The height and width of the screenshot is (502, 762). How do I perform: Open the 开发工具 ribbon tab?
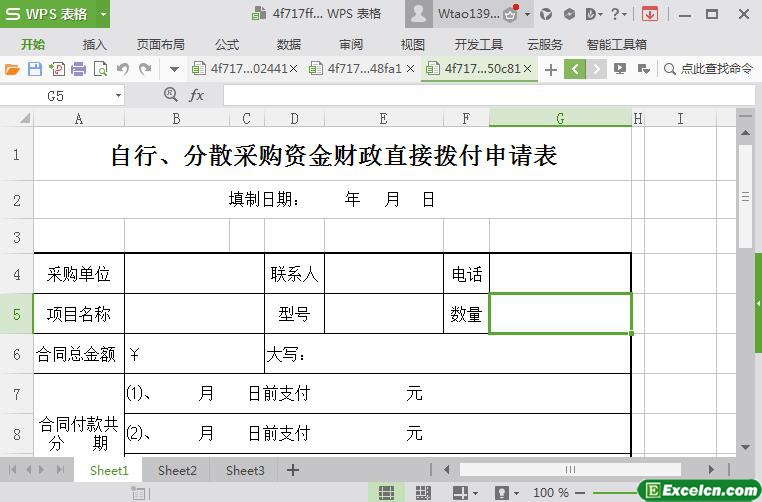(x=479, y=45)
